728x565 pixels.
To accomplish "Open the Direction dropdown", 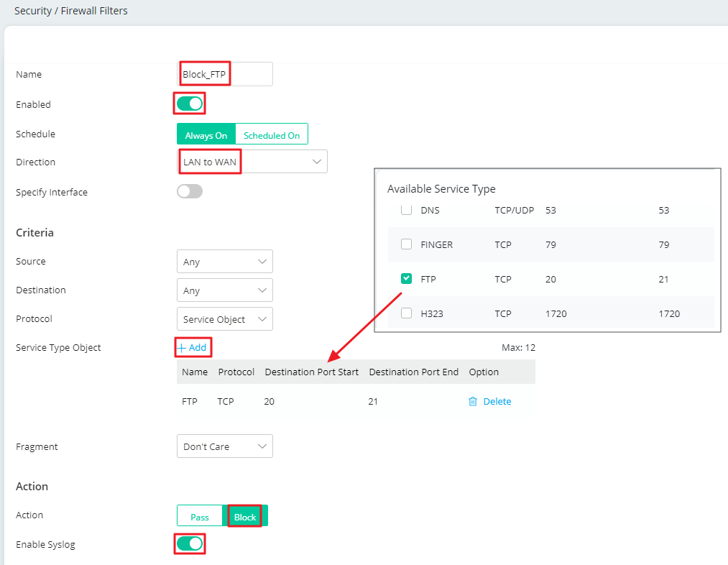I will 252,162.
